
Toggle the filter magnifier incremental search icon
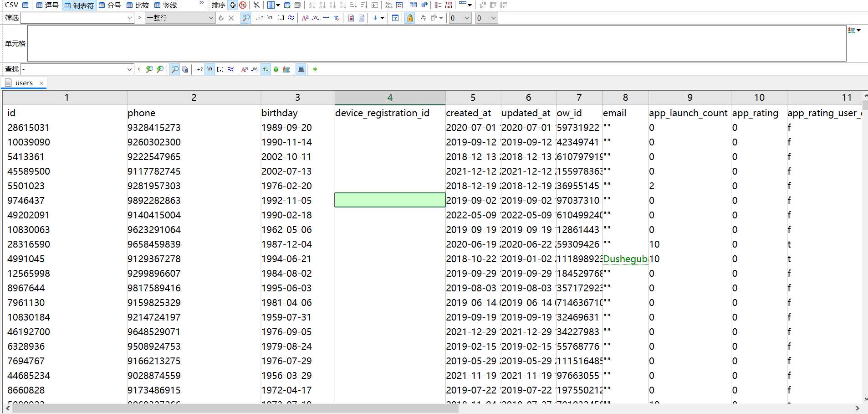(x=246, y=18)
